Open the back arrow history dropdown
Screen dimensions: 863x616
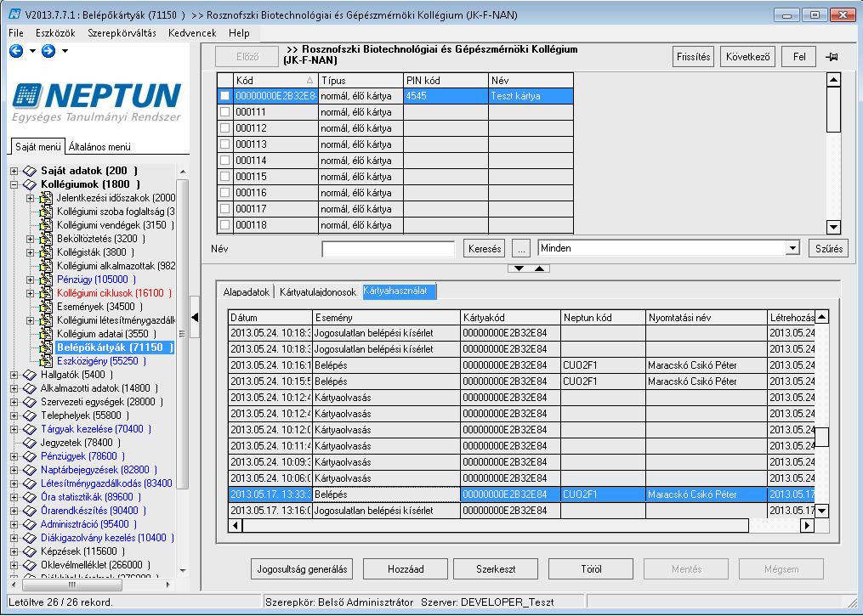32,51
